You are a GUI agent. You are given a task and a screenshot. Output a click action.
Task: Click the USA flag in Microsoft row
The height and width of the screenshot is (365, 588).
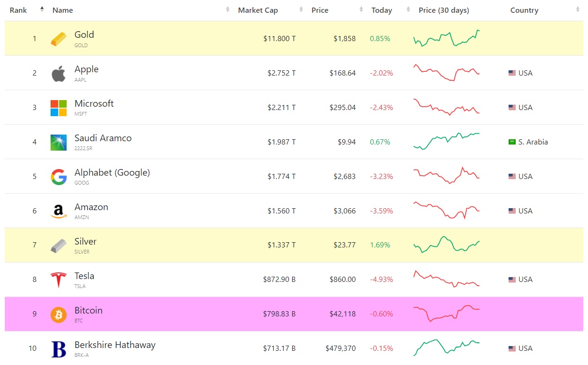coord(512,108)
